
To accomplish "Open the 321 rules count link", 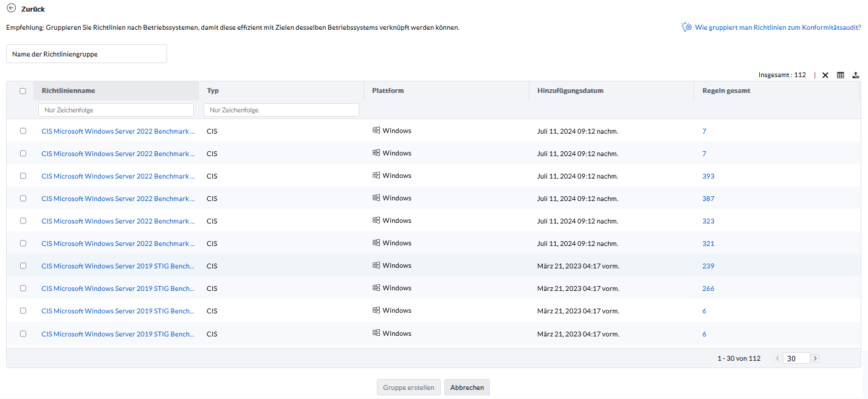I will pos(708,244).
